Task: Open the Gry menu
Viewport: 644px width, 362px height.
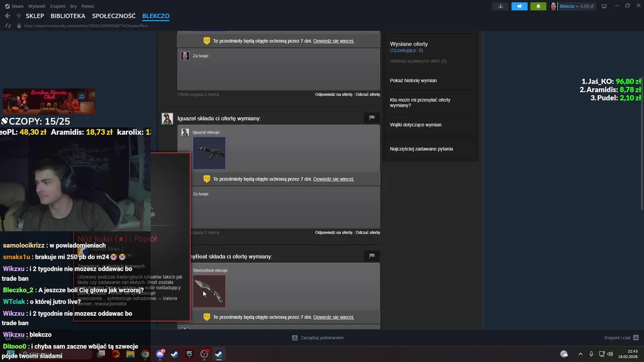Action: (x=73, y=6)
